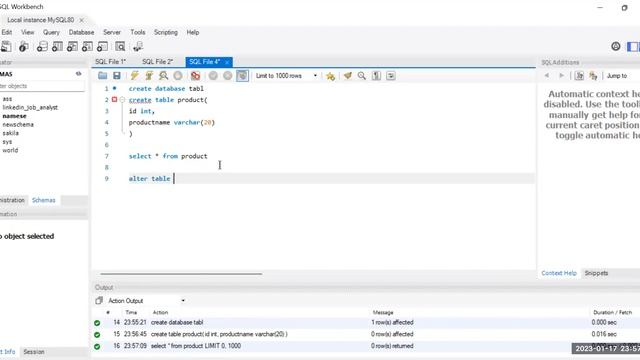Open the Help menu
Image resolution: width=640 pixels, height=360 pixels.
[x=193, y=32]
